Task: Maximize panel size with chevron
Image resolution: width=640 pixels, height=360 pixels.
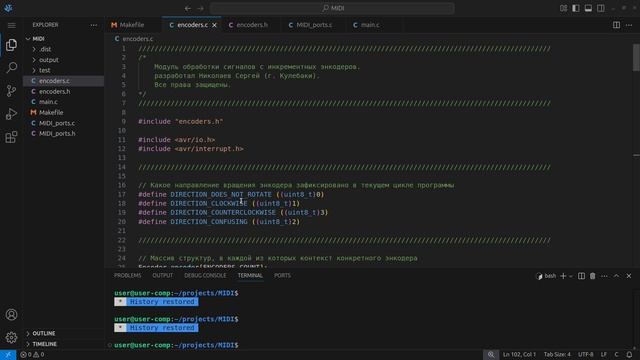Action: pyautogui.click(x=616, y=276)
